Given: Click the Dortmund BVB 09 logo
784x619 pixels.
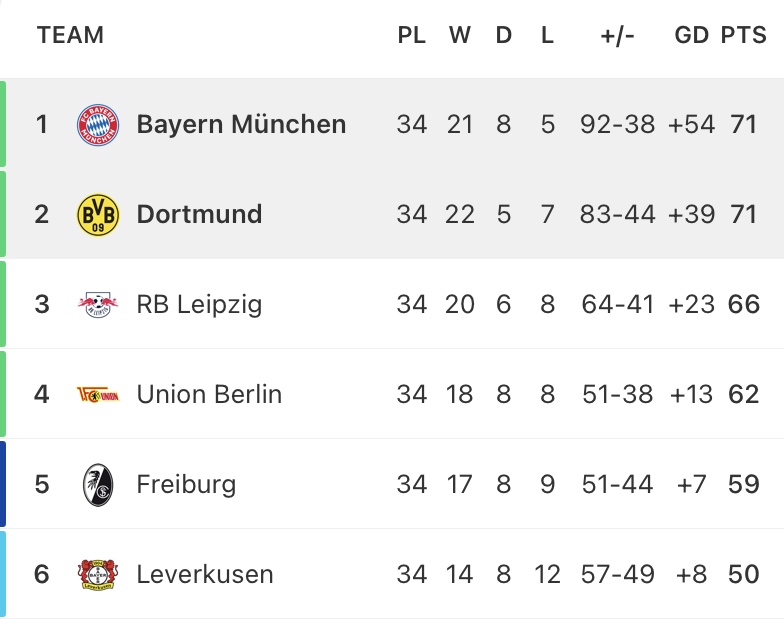Looking at the screenshot, I should pos(98,214).
